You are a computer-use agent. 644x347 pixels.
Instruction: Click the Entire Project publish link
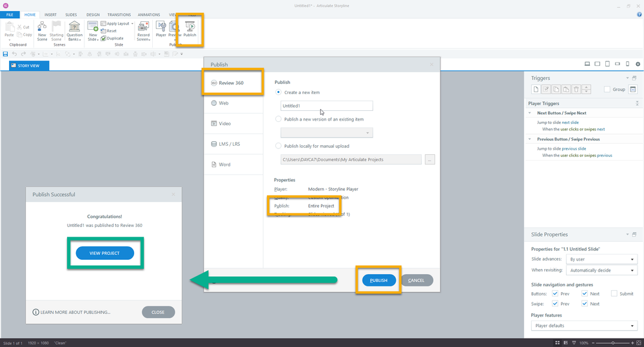tap(321, 206)
